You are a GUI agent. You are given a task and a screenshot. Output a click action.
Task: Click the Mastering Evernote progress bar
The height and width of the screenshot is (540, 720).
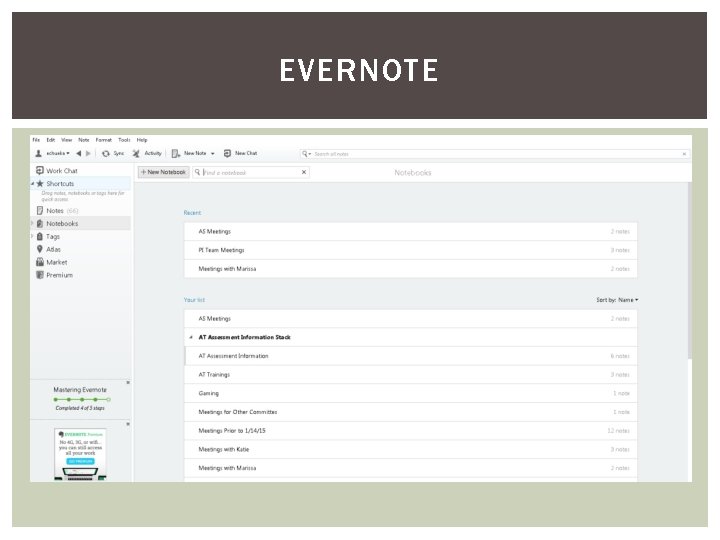pyautogui.click(x=82, y=399)
